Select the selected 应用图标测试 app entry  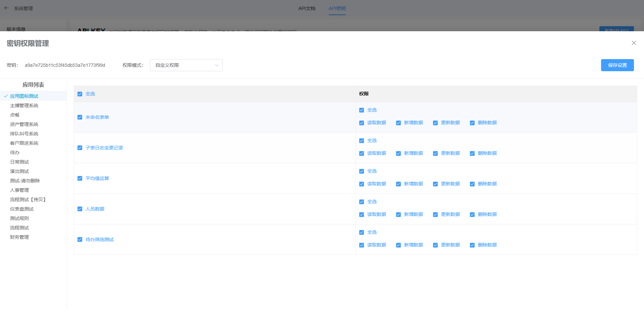24,96
